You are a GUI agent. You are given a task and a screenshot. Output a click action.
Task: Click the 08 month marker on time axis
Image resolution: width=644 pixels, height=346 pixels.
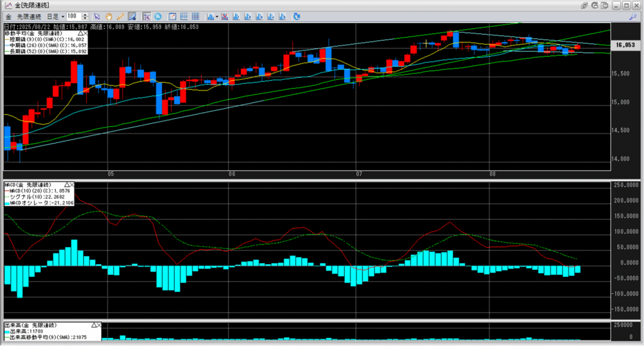pyautogui.click(x=493, y=174)
